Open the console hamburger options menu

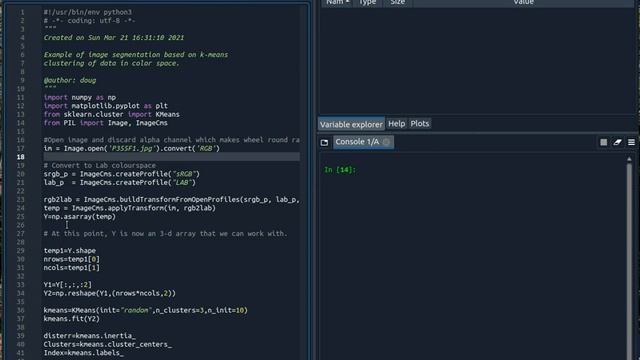pos(631,142)
